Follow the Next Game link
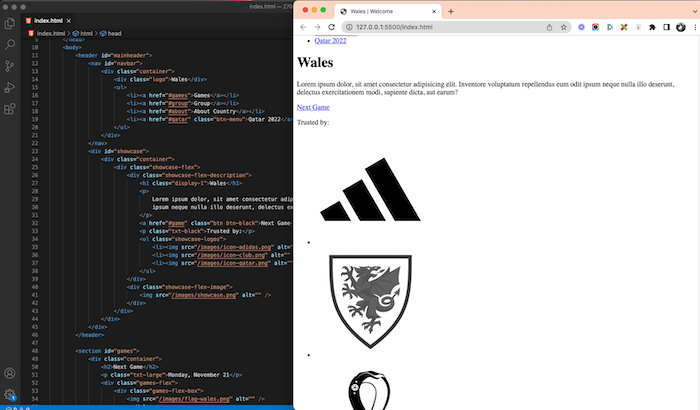700x410 pixels. 313,107
